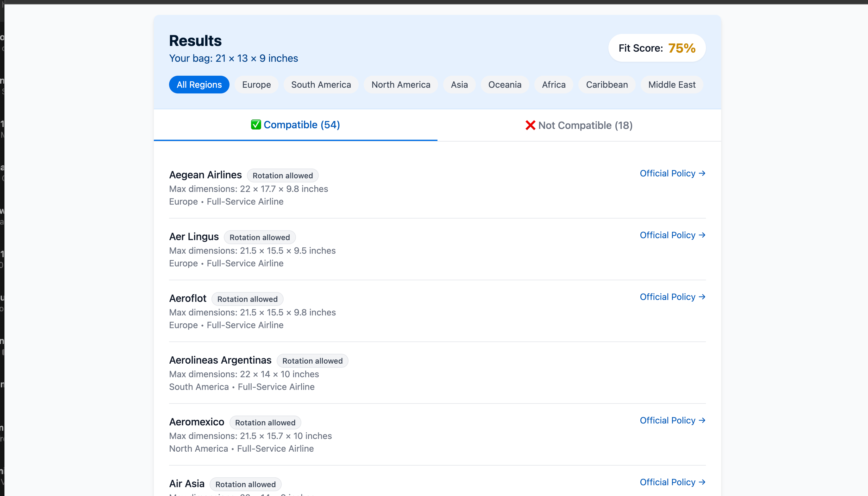
Task: Show only Africa airlines
Action: click(553, 85)
